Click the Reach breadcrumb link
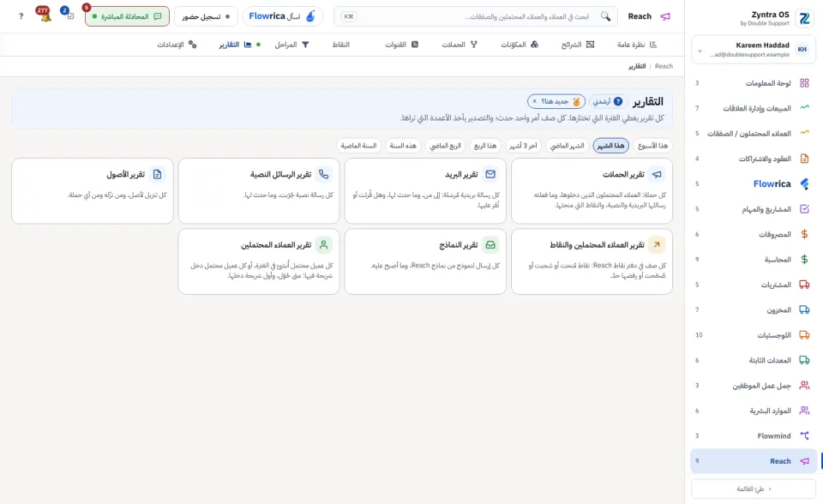823x504 pixels. point(664,66)
